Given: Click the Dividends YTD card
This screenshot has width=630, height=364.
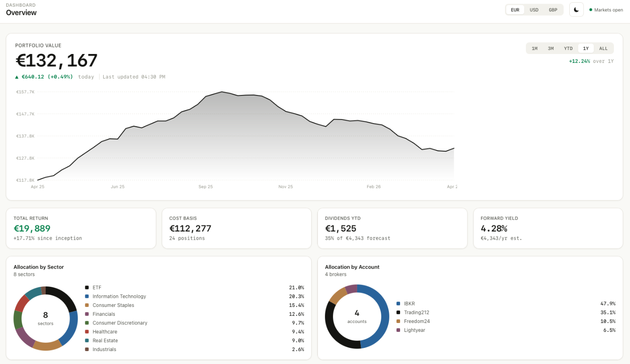Looking at the screenshot, I should click(392, 228).
